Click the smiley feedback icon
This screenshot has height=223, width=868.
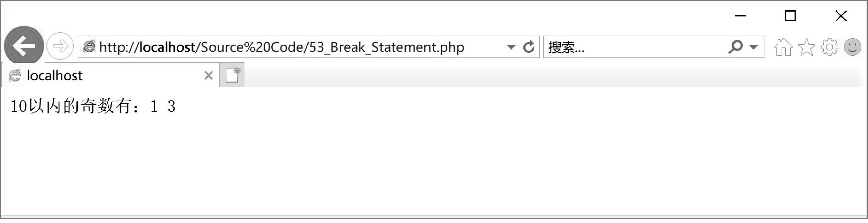coord(853,47)
